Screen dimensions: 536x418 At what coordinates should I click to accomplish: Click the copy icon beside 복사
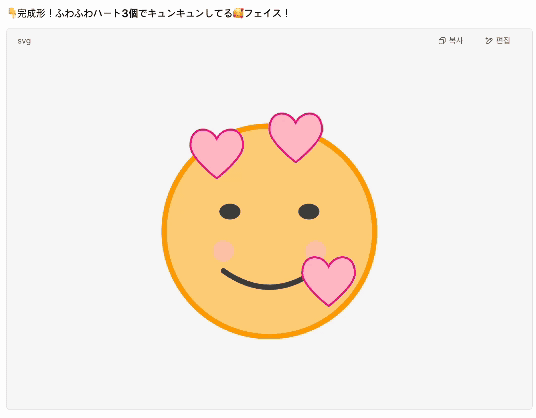tap(442, 41)
